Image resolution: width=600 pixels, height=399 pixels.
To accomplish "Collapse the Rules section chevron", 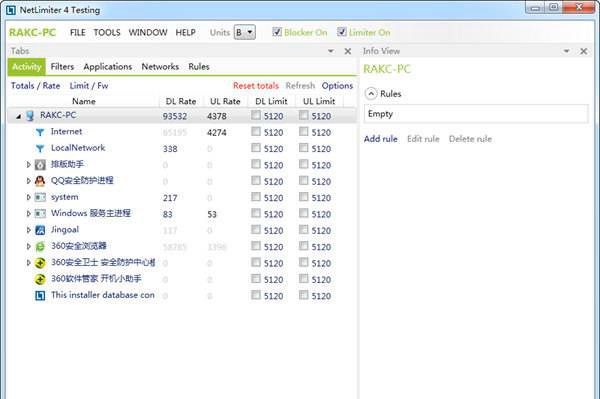I will (x=371, y=94).
